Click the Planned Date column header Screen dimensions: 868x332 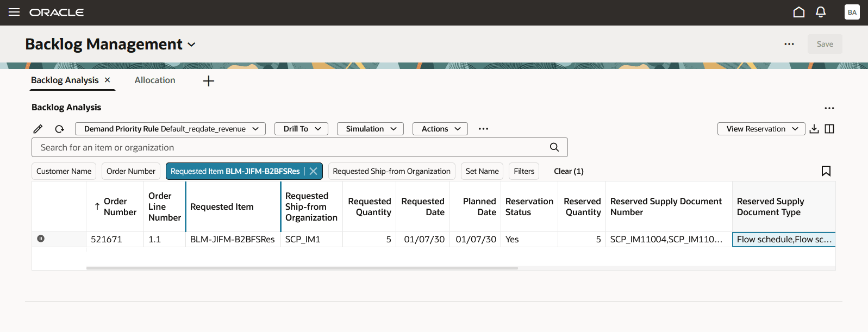[475, 206]
